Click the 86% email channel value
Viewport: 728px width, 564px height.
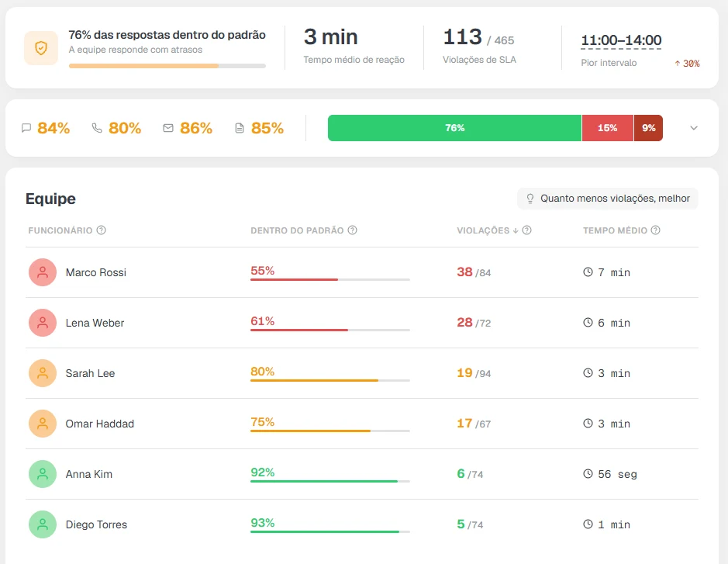pyautogui.click(x=196, y=128)
